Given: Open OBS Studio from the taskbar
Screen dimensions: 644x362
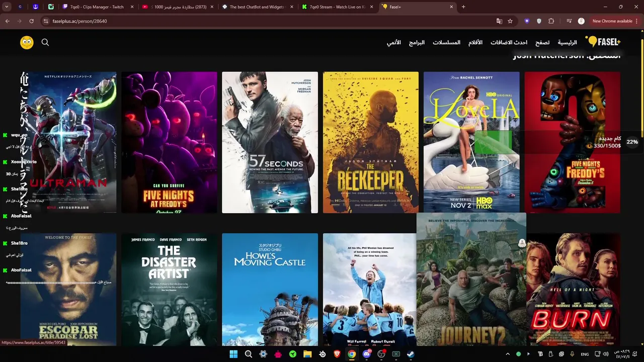Looking at the screenshot, I should (381, 354).
